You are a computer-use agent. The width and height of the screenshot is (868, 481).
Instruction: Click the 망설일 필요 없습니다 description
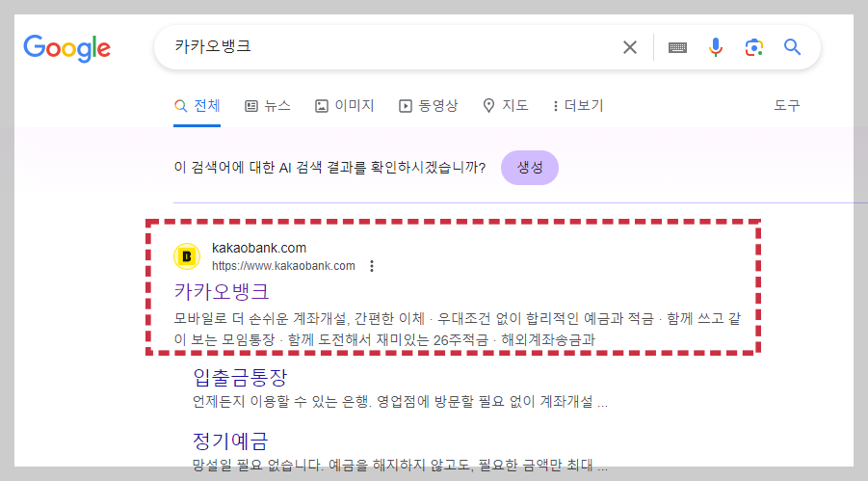click(x=400, y=465)
